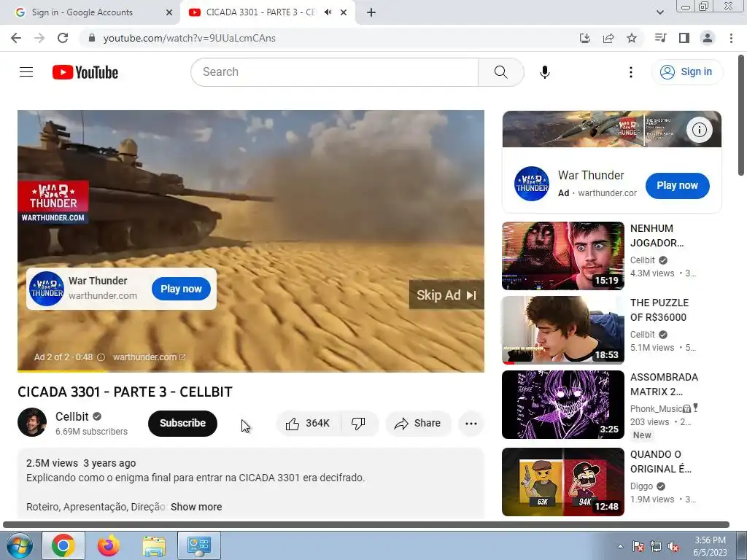747x560 pixels.
Task: Open the Windows Start menu
Action: coord(19,545)
